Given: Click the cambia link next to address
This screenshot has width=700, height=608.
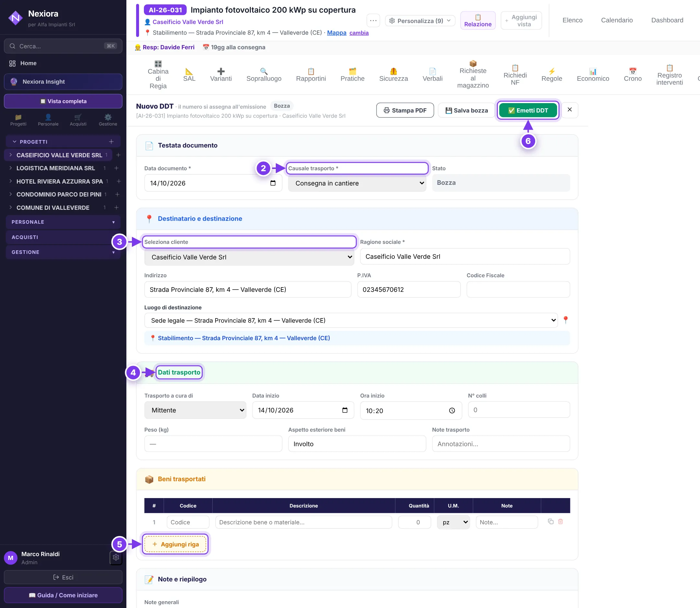Looking at the screenshot, I should coord(359,32).
